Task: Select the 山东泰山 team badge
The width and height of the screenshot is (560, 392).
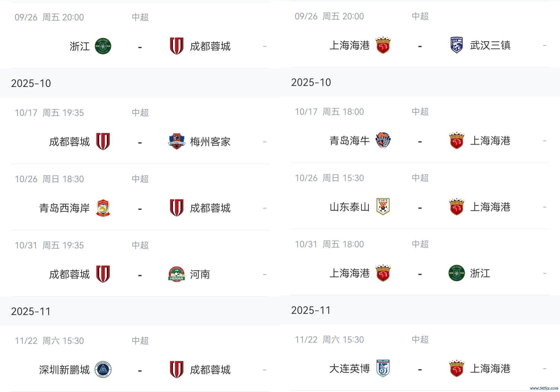Action: click(383, 207)
